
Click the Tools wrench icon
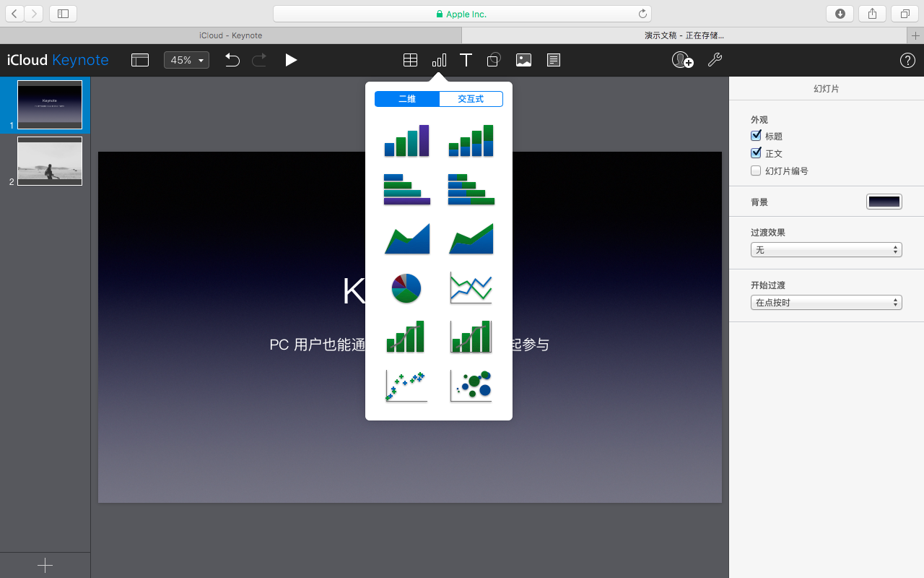[x=715, y=60]
